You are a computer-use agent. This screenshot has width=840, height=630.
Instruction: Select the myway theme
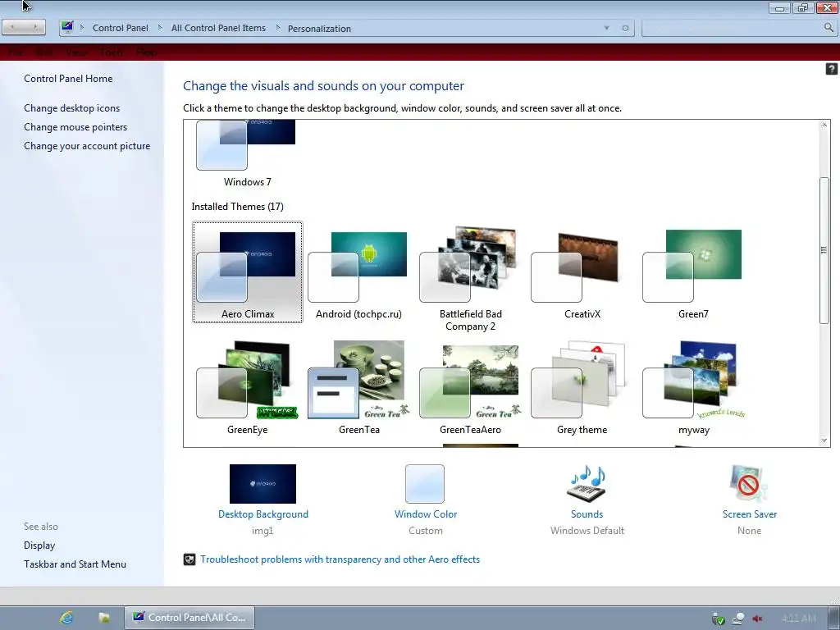click(x=693, y=388)
